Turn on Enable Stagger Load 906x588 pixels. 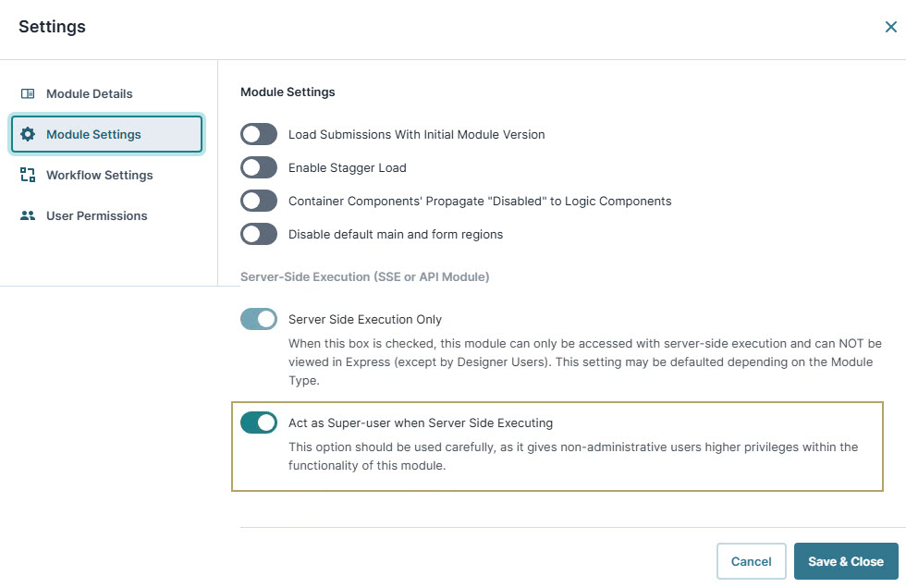(258, 167)
